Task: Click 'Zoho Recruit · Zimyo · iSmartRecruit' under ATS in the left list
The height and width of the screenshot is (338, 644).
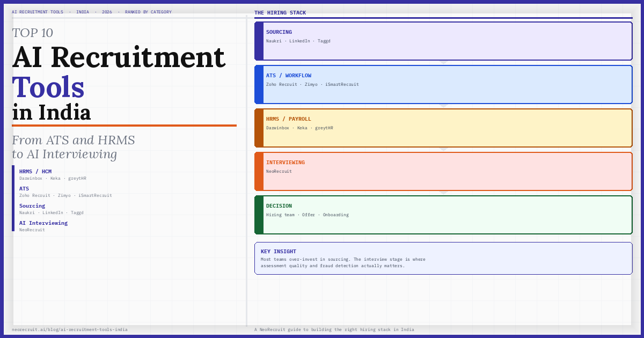Action: point(65,196)
